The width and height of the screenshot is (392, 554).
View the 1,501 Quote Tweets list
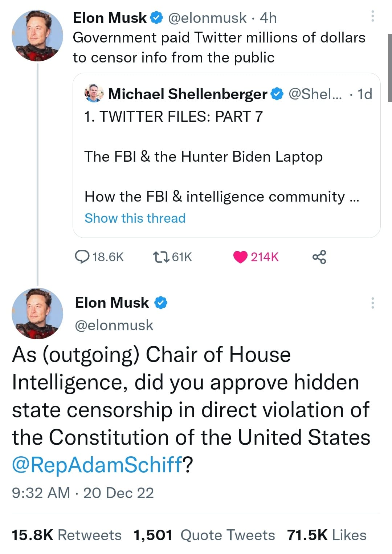(x=204, y=535)
